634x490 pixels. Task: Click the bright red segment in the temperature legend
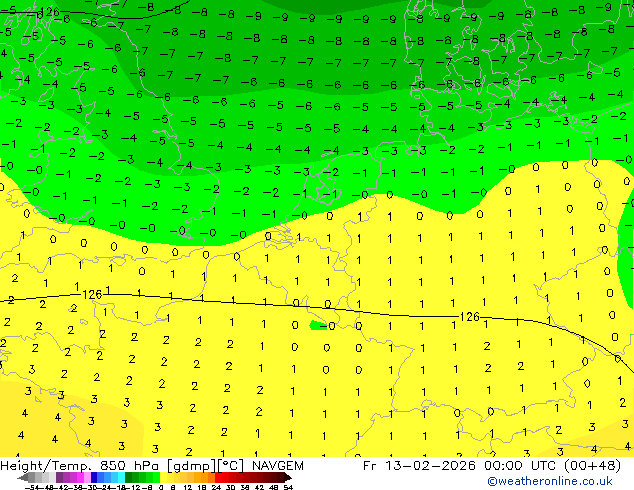218,477
